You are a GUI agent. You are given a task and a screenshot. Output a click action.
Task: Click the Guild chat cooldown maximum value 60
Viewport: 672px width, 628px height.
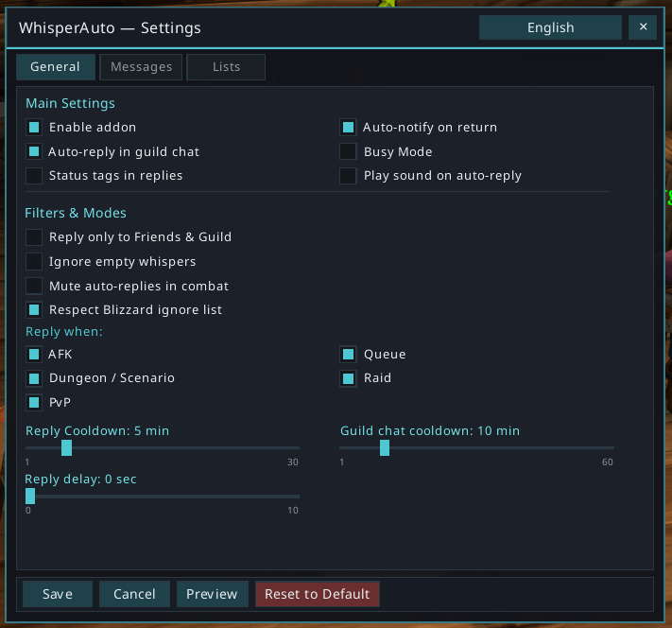click(608, 462)
